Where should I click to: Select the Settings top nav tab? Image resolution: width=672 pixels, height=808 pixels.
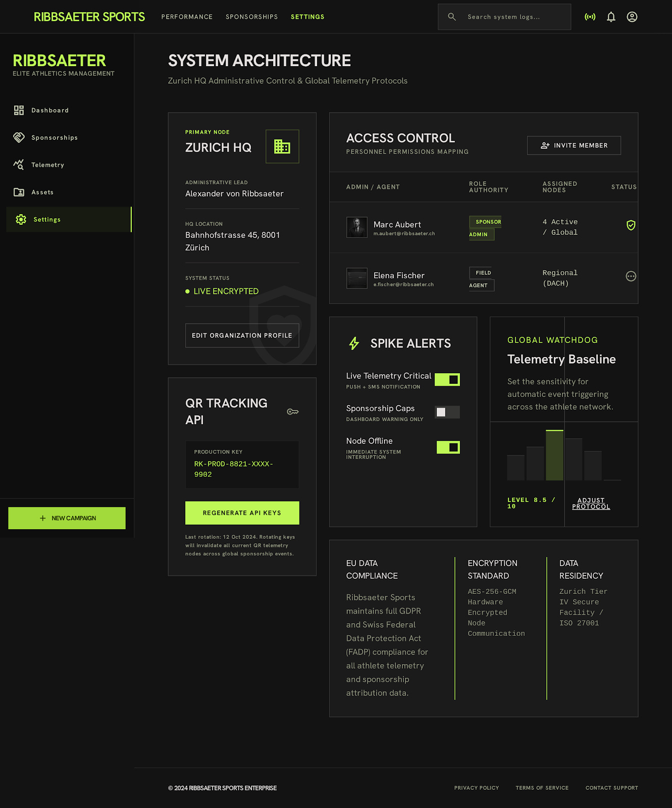tap(307, 17)
